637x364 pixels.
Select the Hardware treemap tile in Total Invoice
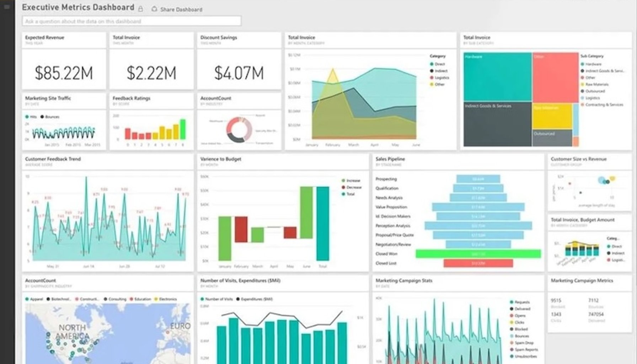[498, 76]
